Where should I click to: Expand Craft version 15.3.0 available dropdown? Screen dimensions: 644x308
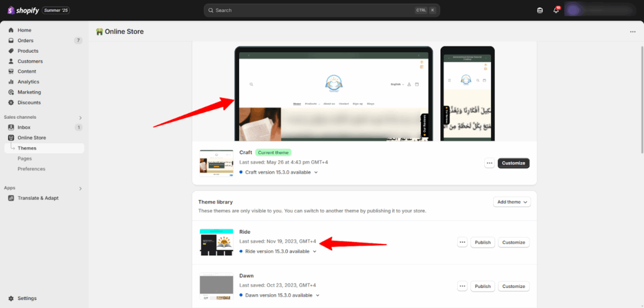pos(316,172)
